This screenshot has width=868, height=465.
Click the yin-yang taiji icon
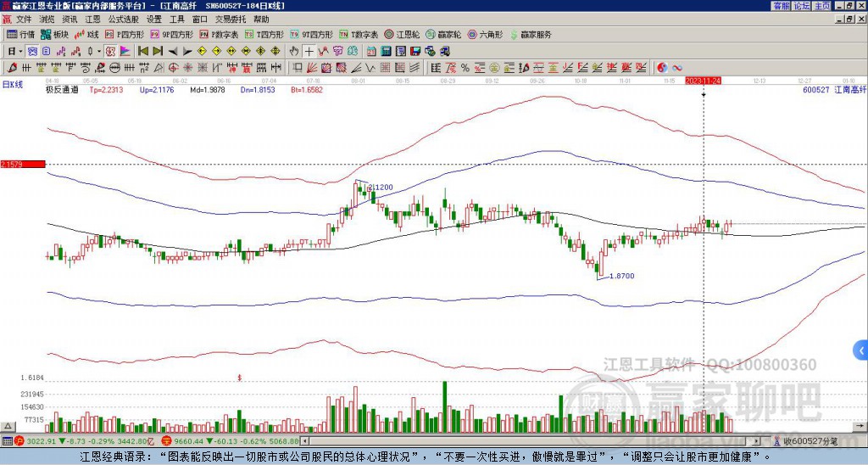point(661,68)
